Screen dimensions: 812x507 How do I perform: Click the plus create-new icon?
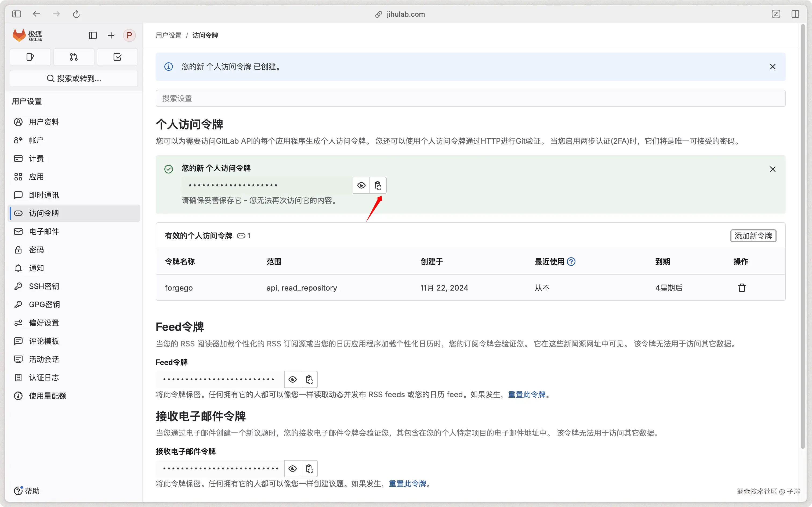tap(111, 35)
